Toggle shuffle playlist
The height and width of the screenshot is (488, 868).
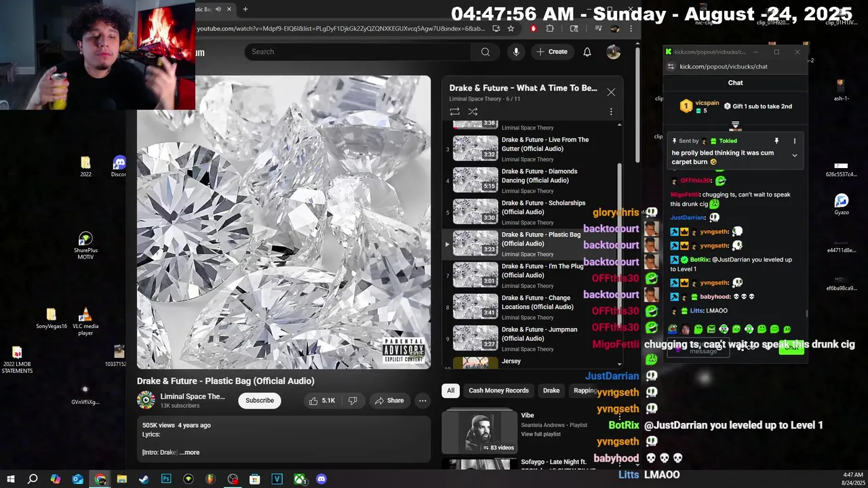click(x=473, y=111)
